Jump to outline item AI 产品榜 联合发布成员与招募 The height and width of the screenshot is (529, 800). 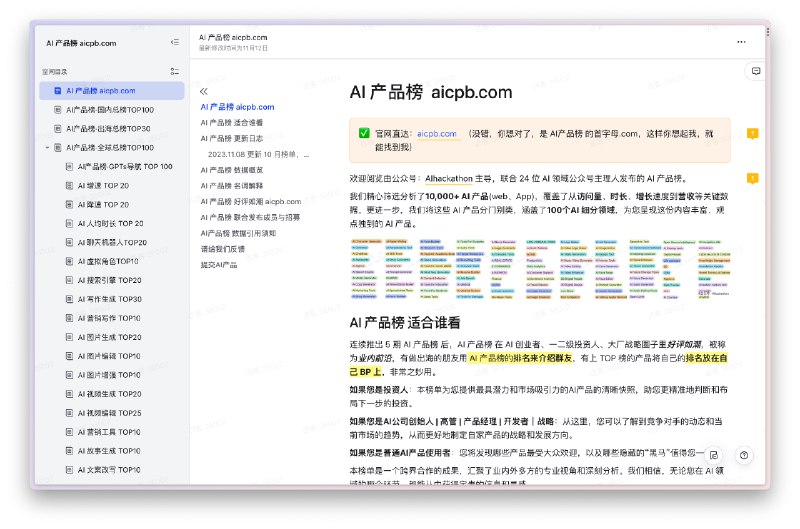point(250,217)
